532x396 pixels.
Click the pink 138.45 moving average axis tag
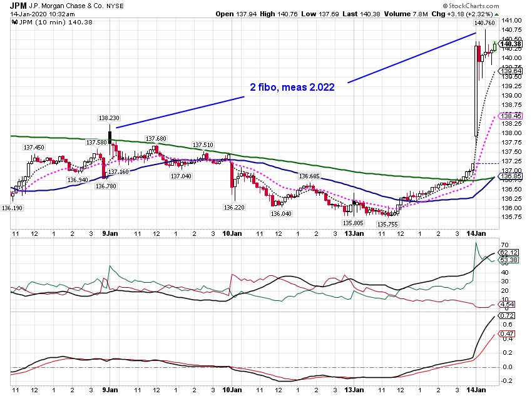click(511, 116)
